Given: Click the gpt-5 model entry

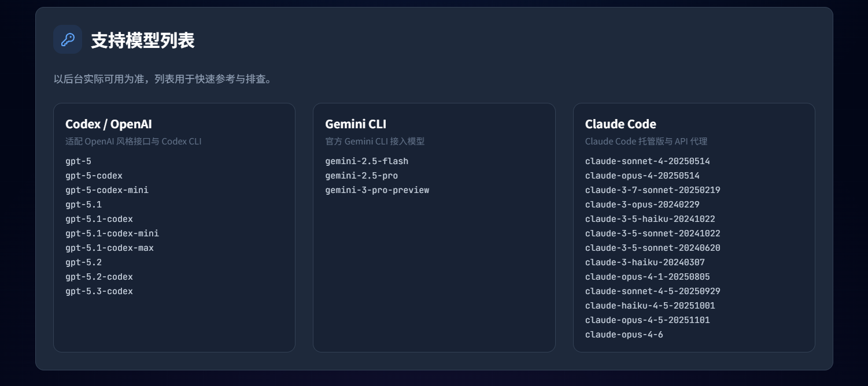Looking at the screenshot, I should (78, 161).
